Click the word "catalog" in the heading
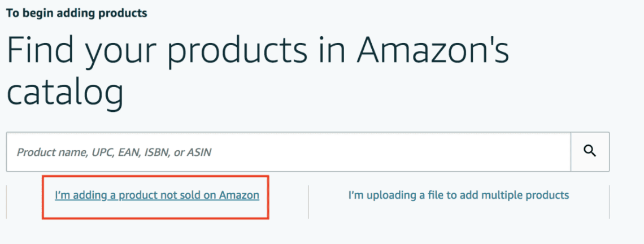 tap(65, 94)
